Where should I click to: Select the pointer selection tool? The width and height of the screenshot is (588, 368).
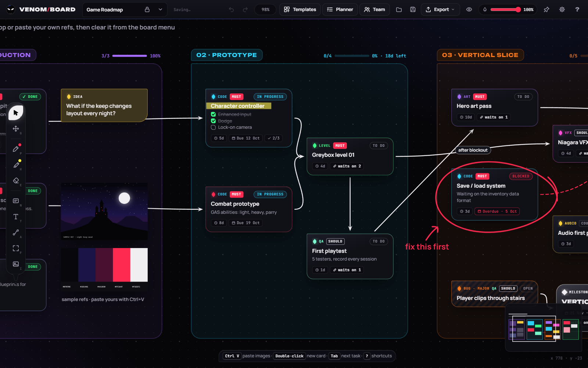16,113
